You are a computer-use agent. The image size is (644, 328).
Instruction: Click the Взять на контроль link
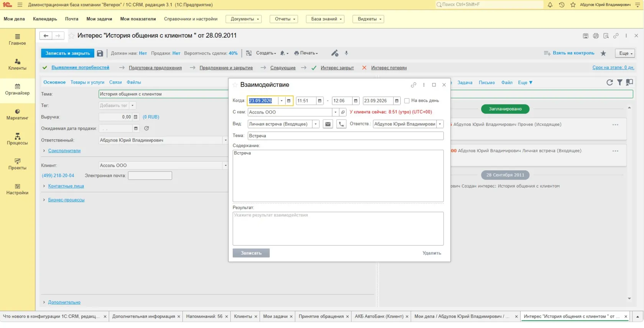coord(573,53)
